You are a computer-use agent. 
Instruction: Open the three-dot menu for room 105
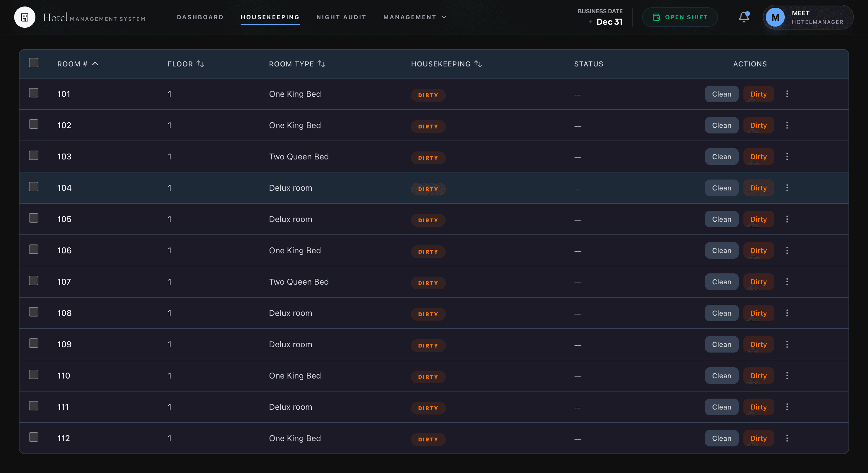[787, 219]
